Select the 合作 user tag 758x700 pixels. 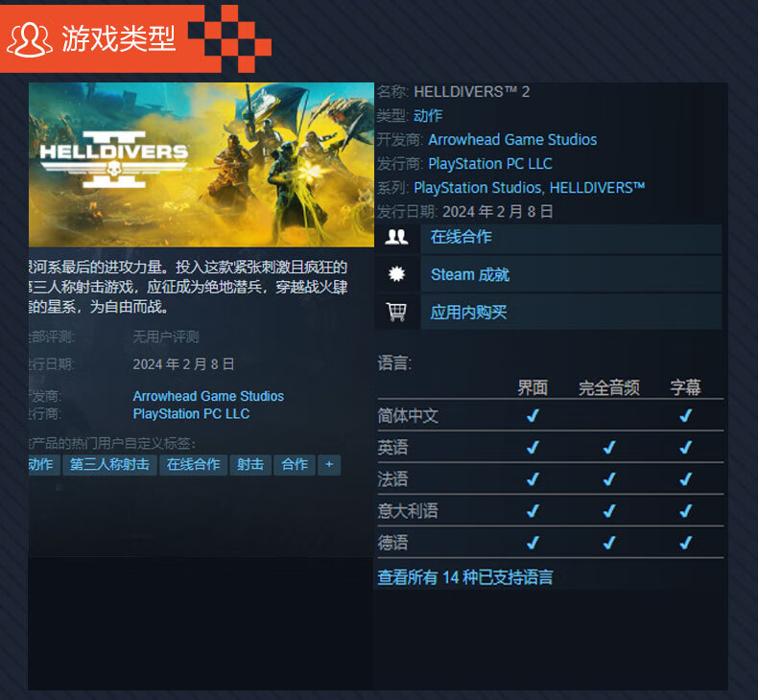295,465
